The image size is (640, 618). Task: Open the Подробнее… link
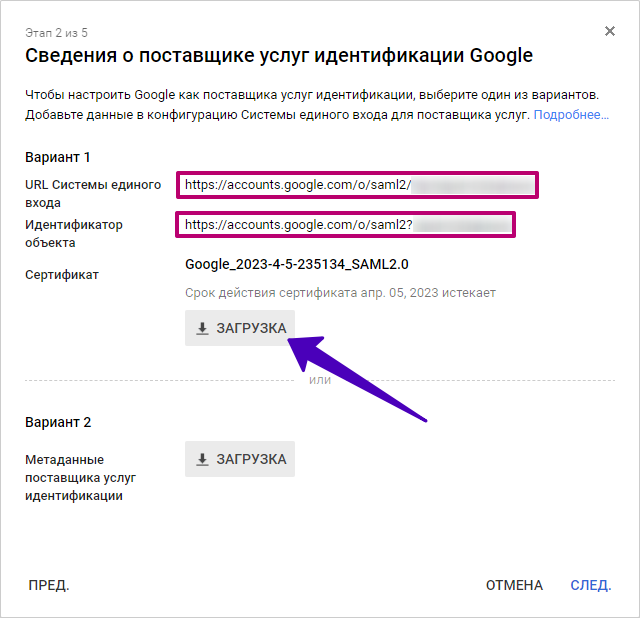[x=571, y=115]
